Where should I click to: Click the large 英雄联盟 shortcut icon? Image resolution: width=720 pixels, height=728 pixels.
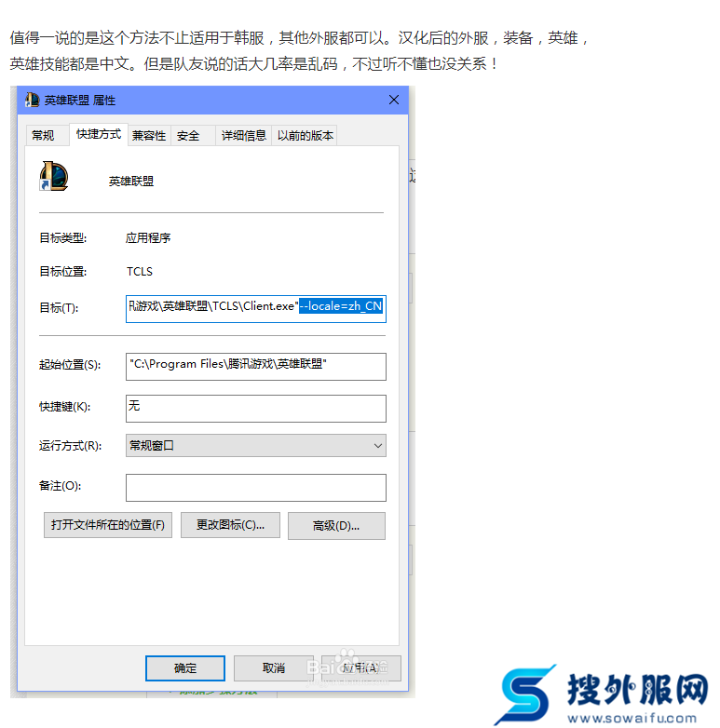coord(54,176)
